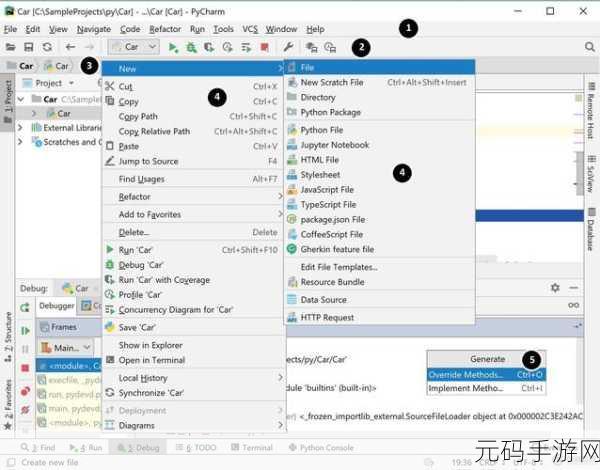Viewport: 600px width, 470px height.
Task: Open the VCS menu
Action: (x=250, y=29)
